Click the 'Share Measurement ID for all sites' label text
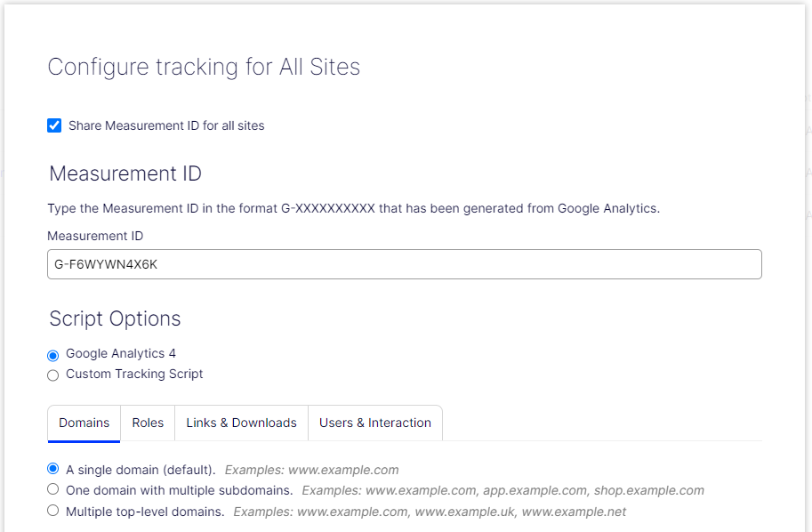 [x=166, y=125]
